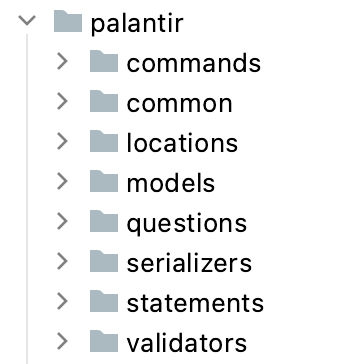Click the questions folder icon
Screen dimensions: 362x364
click(104, 221)
